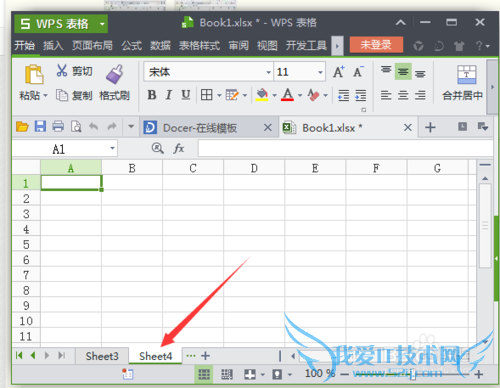The width and height of the screenshot is (500, 388).
Task: Toggle middle vertical alignment
Action: 403,71
